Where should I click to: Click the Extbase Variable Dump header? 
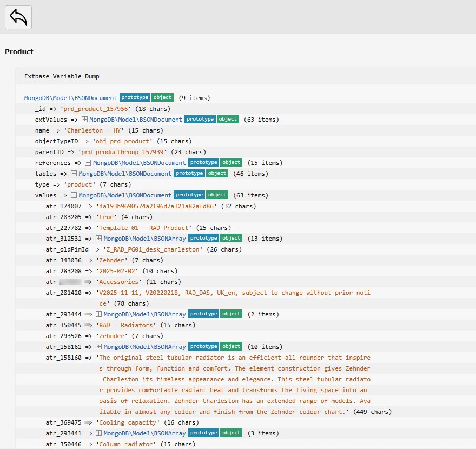coord(62,77)
